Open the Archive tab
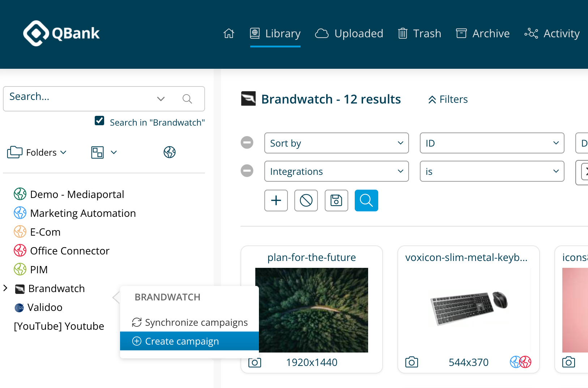 coord(483,33)
